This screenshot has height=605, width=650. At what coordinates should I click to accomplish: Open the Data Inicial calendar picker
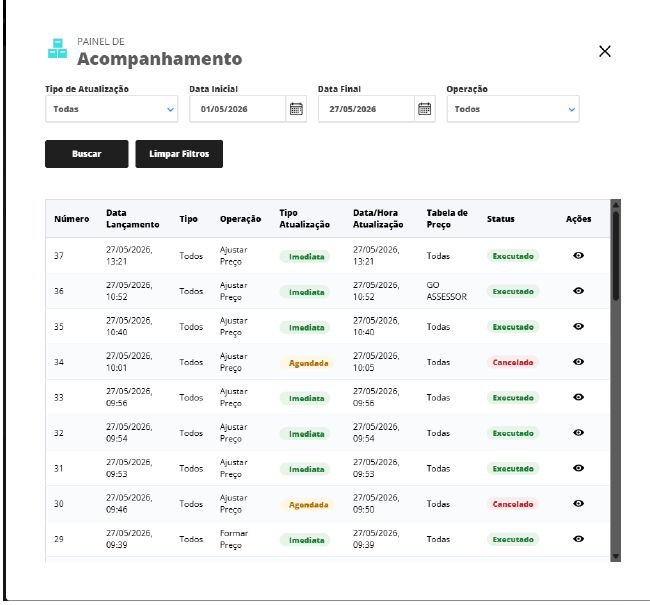click(x=296, y=109)
